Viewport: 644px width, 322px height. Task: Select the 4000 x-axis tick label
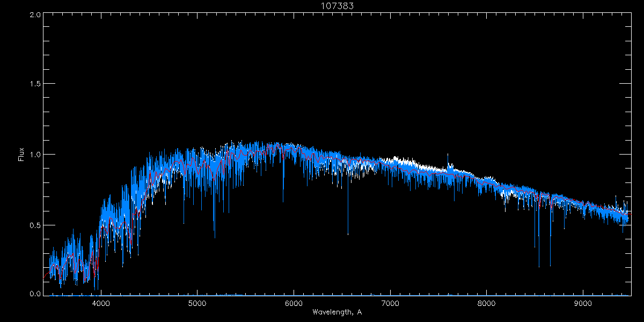click(x=101, y=302)
